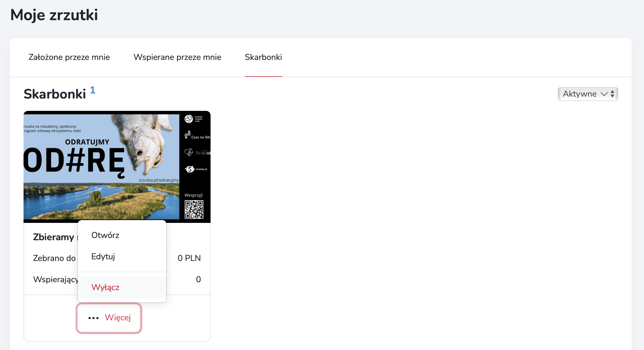Image resolution: width=644 pixels, height=350 pixels.
Task: Click the zrzutka.pl logo in the image
Action: [196, 169]
